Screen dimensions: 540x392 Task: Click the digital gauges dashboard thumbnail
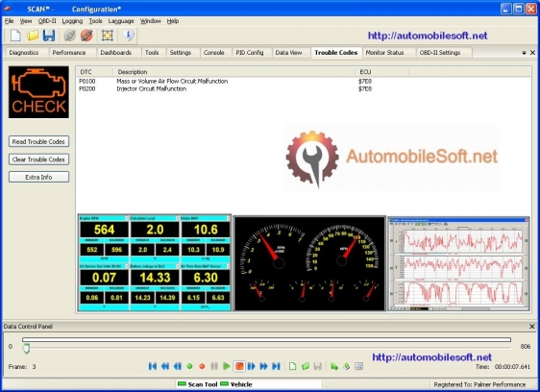coord(155,263)
